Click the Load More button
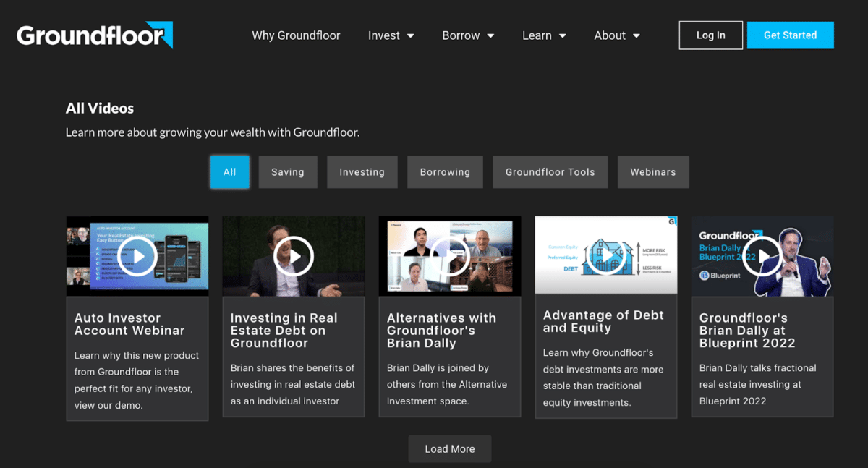 450,449
